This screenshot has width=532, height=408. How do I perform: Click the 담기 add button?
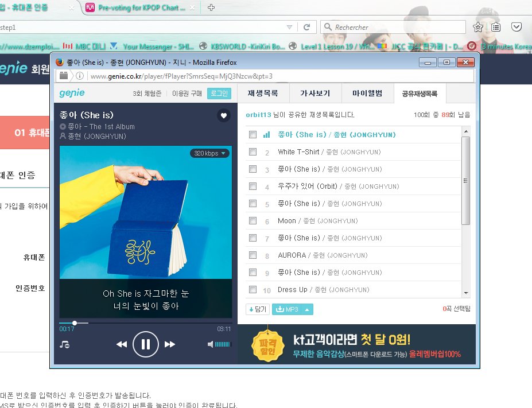tap(258, 309)
